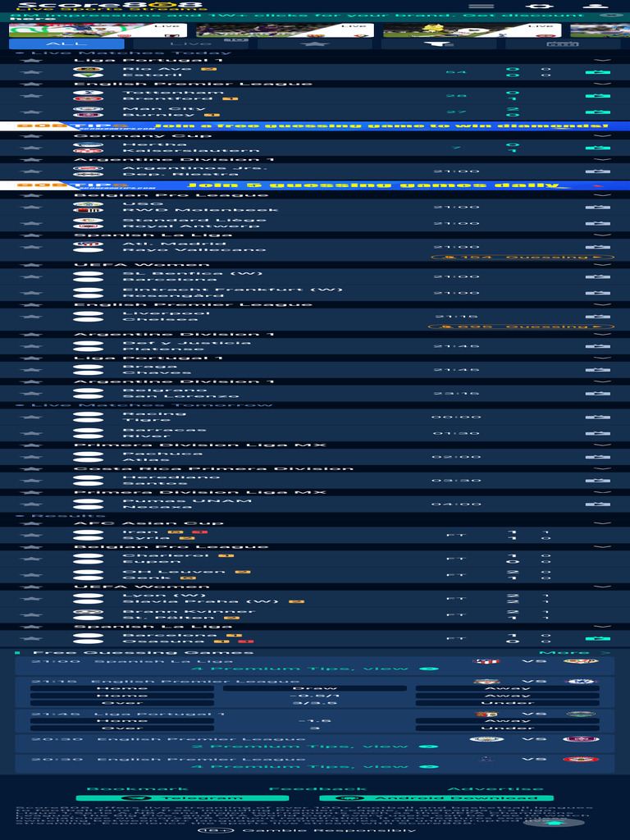The image size is (630, 840).
Task: Switch to the favorites star tab
Action: click(x=314, y=44)
